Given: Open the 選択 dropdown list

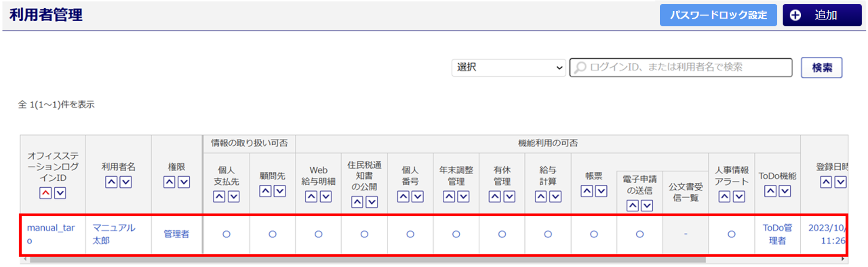Looking at the screenshot, I should coord(508,68).
